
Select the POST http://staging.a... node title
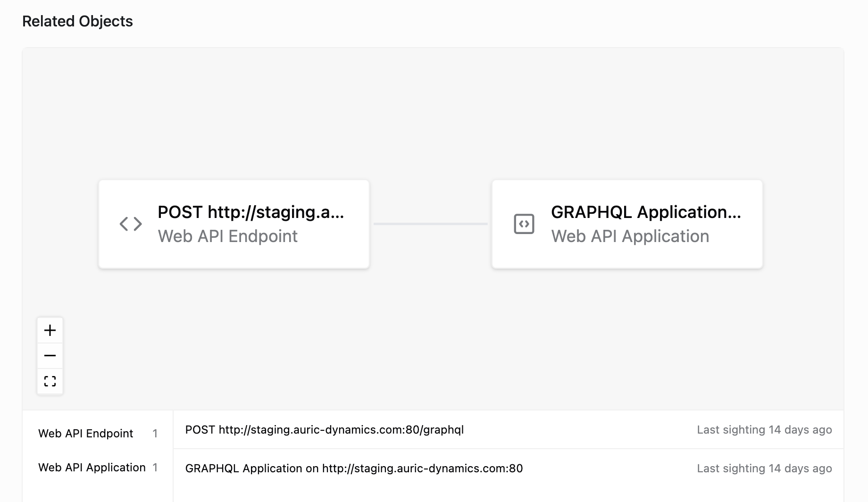[250, 212]
